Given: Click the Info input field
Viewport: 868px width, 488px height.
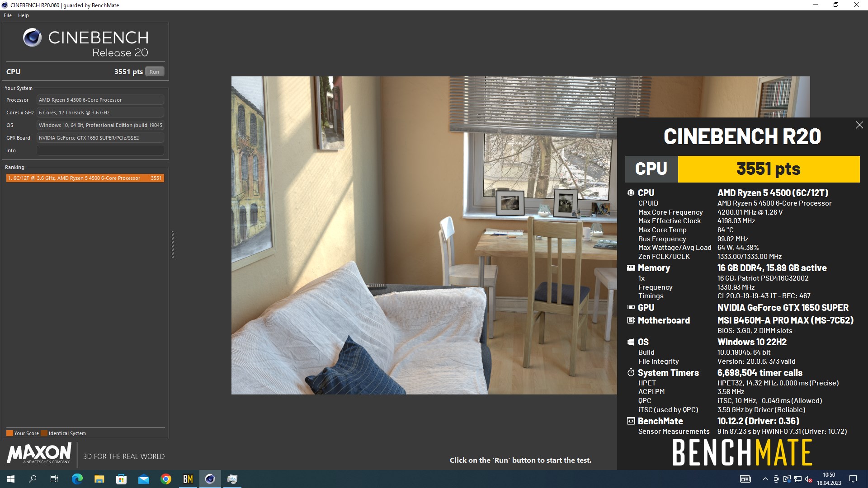Looking at the screenshot, I should (100, 150).
